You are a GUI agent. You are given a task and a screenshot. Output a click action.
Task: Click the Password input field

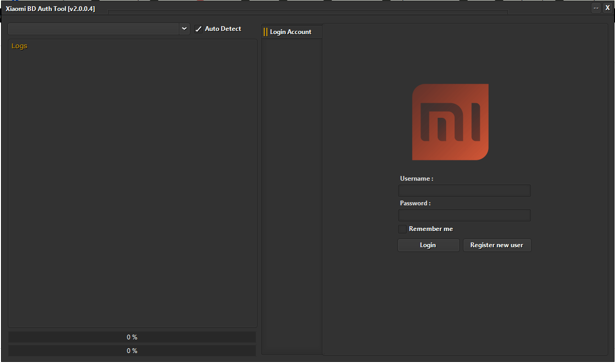pos(463,215)
